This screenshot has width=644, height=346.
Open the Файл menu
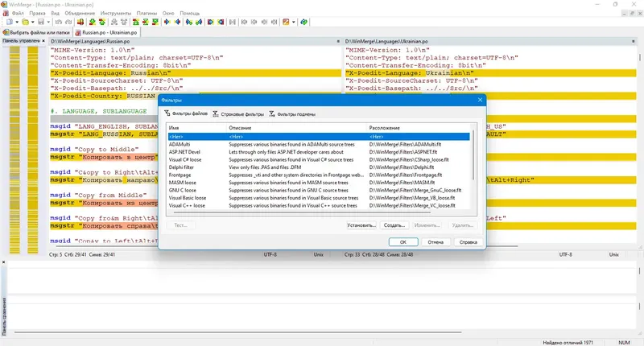pos(18,13)
